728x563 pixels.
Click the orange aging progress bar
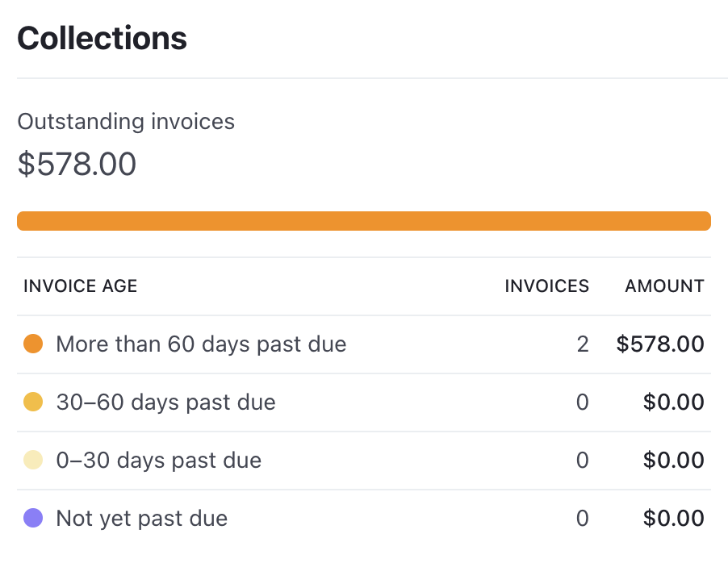click(363, 220)
